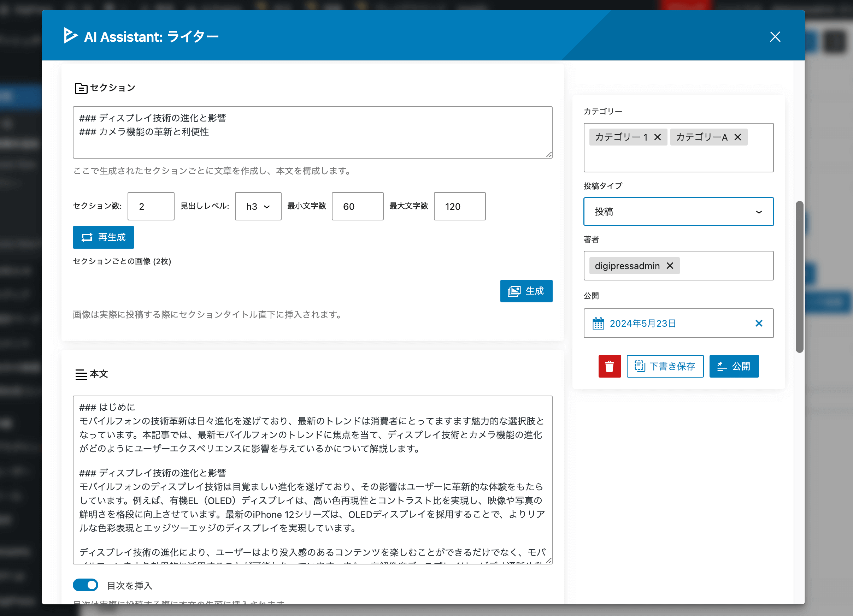853x616 pixels.
Task: Click the セクション数 input field
Action: [151, 206]
